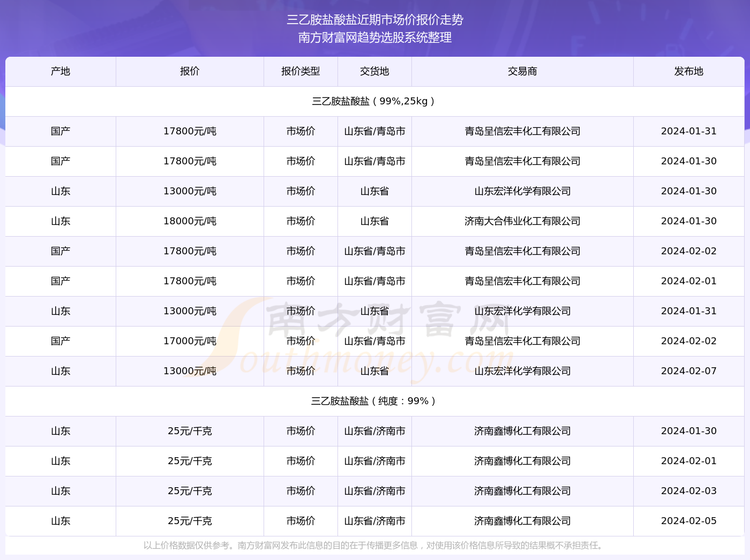
Task: Click 山东 in the 2024-02-05 row
Action: (x=61, y=521)
